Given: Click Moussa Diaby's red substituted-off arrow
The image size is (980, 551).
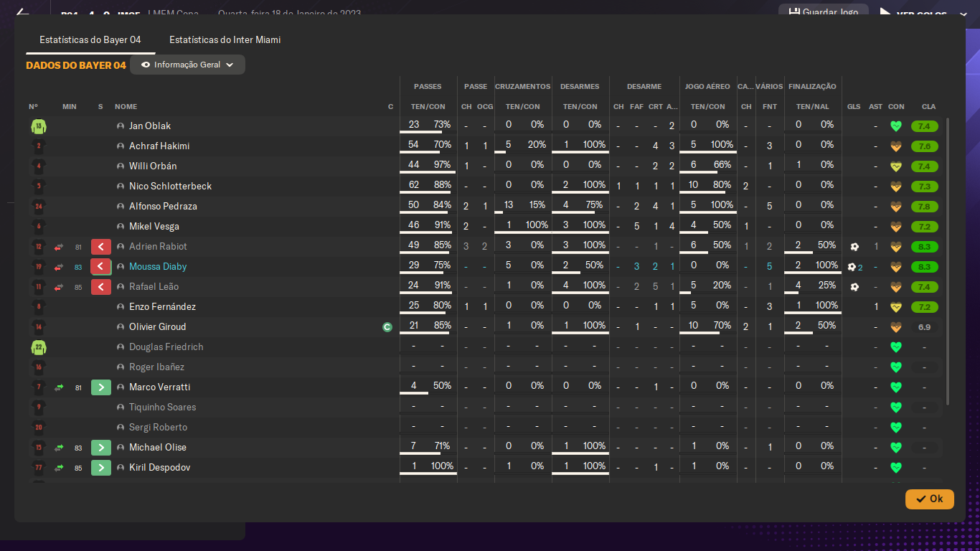Looking at the screenshot, I should point(101,267).
